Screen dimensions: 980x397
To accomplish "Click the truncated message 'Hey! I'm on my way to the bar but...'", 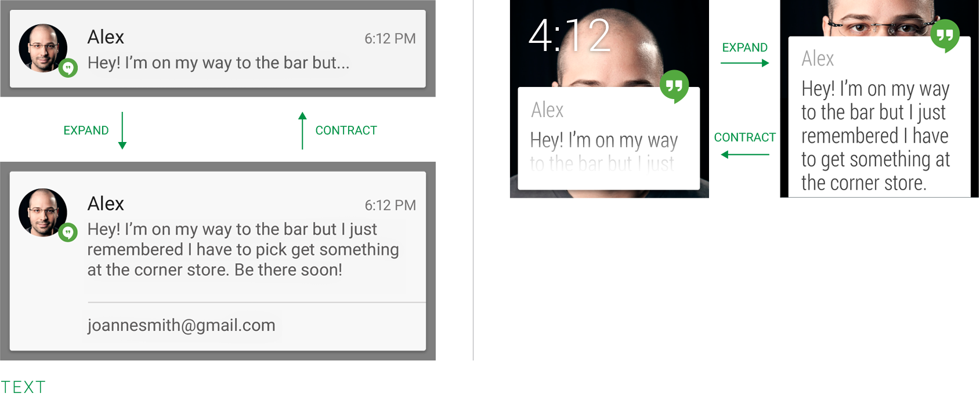I will 219,63.
